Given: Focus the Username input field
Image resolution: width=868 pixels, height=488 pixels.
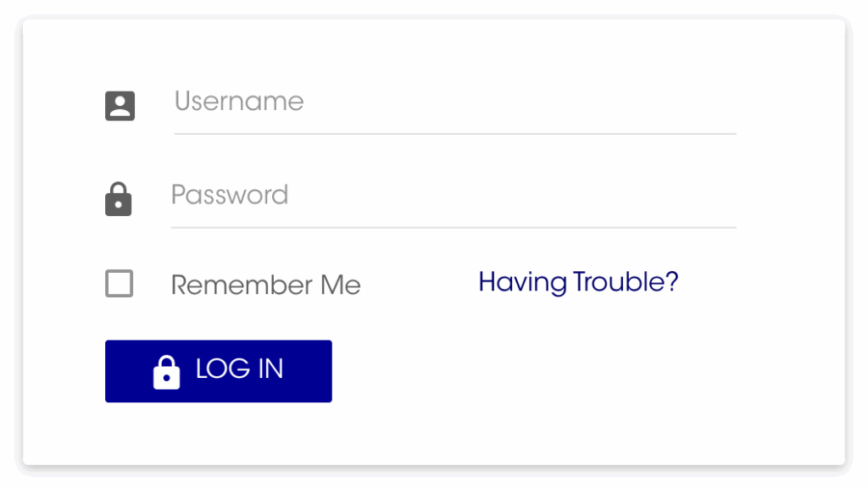Looking at the screenshot, I should [x=454, y=103].
